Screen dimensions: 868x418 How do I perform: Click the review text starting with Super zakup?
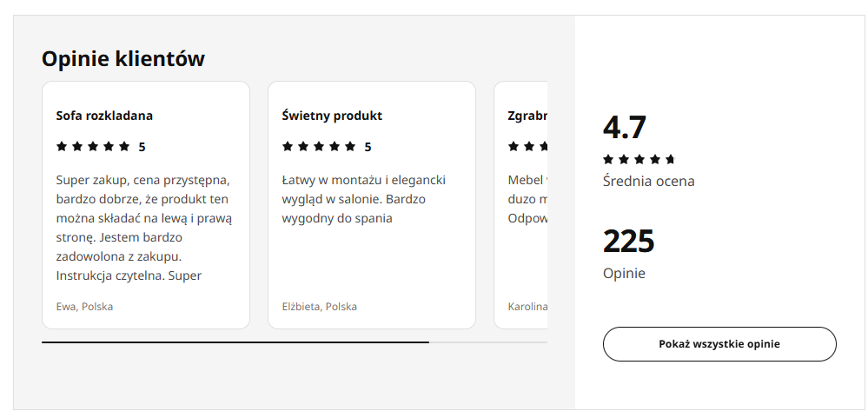click(144, 228)
